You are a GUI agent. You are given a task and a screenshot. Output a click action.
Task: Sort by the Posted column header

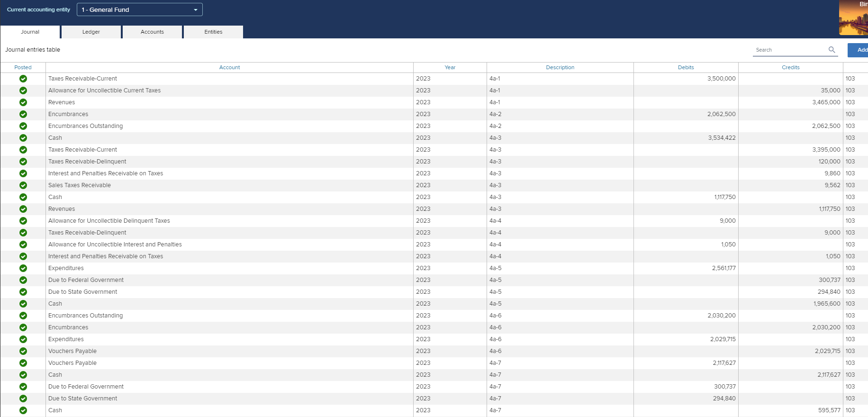tap(23, 67)
